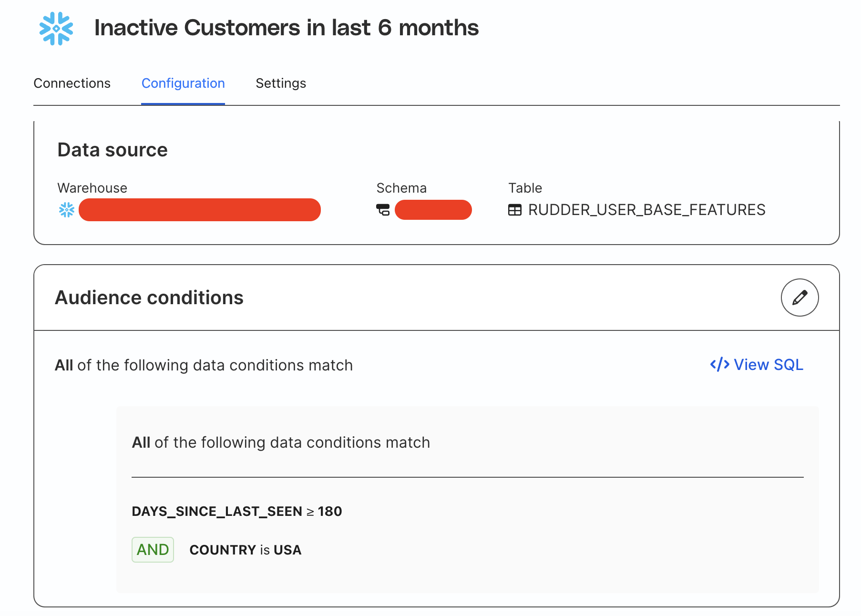The width and height of the screenshot is (861, 616).
Task: Click the Snowflake logo beside the title
Action: point(56,29)
